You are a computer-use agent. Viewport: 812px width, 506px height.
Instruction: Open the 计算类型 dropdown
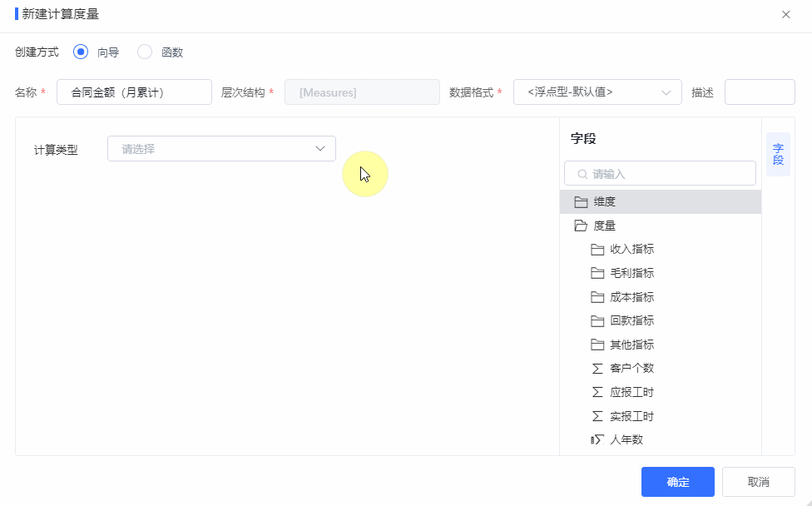(220, 147)
